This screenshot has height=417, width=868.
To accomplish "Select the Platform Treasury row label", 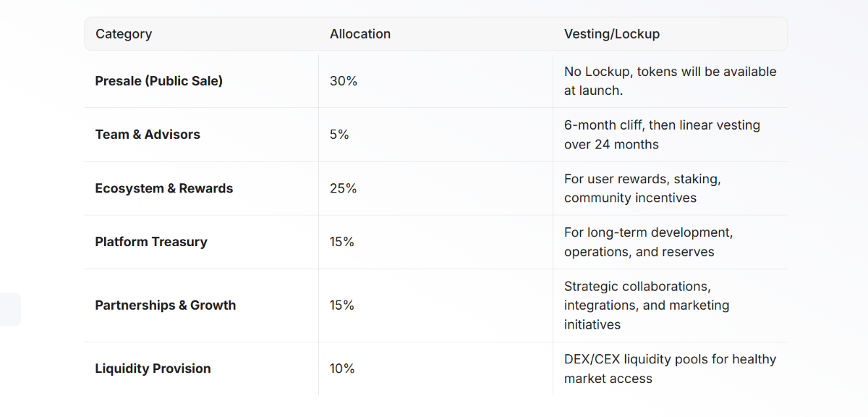I will point(150,242).
